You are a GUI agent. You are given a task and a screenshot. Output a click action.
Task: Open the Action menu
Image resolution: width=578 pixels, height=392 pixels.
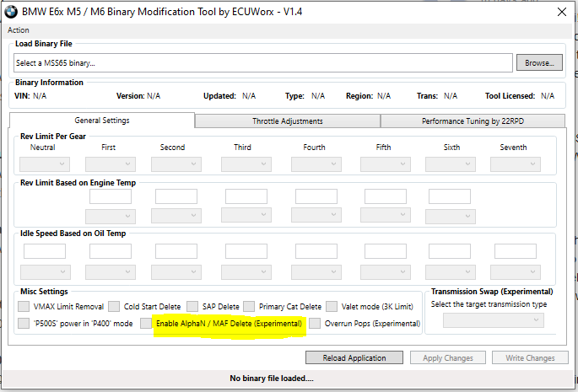tap(18, 30)
